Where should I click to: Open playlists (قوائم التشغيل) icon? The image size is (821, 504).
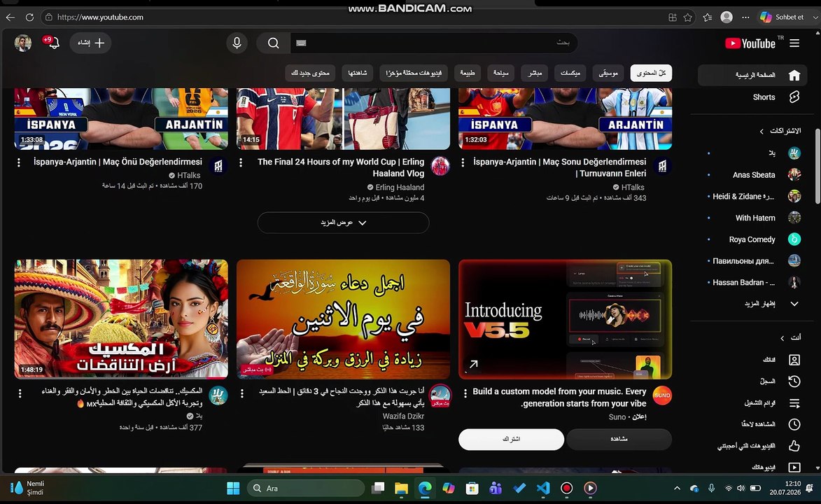coord(794,403)
